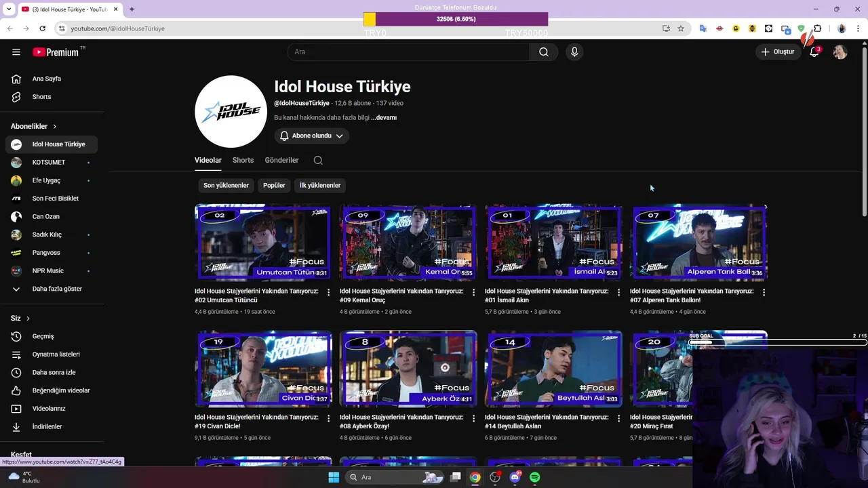
Task: Select Son yüklenenler filter chip
Action: point(226,185)
